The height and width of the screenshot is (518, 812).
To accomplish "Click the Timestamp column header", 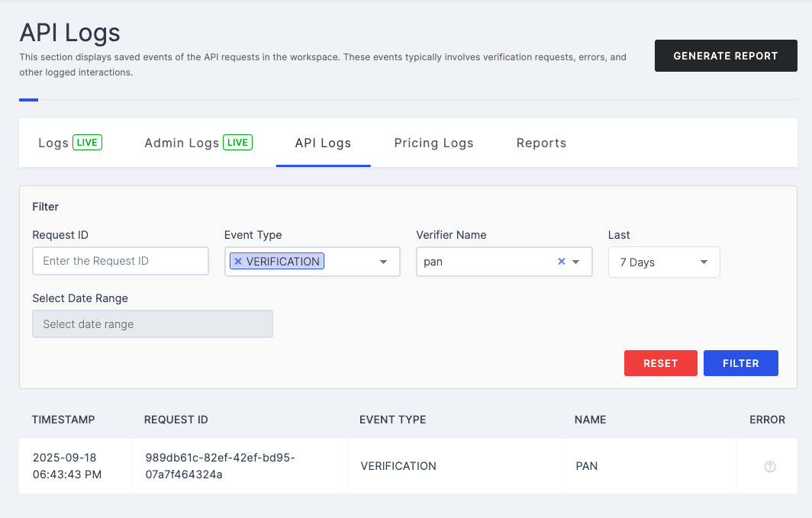I will 63,420.
